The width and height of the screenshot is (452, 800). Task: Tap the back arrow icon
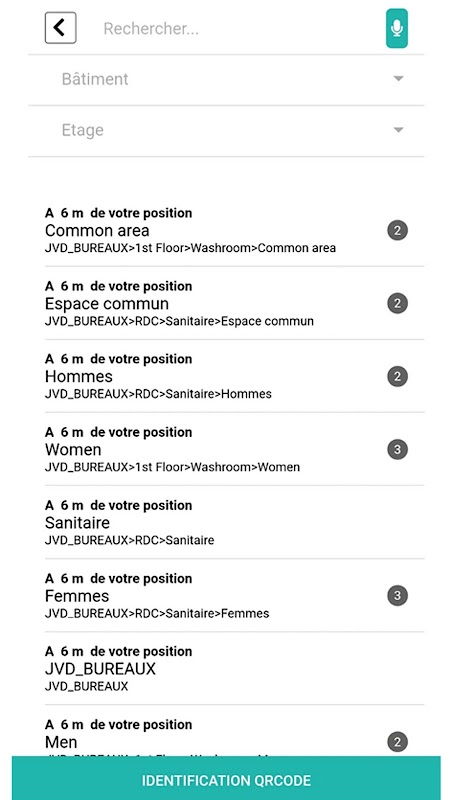click(60, 28)
